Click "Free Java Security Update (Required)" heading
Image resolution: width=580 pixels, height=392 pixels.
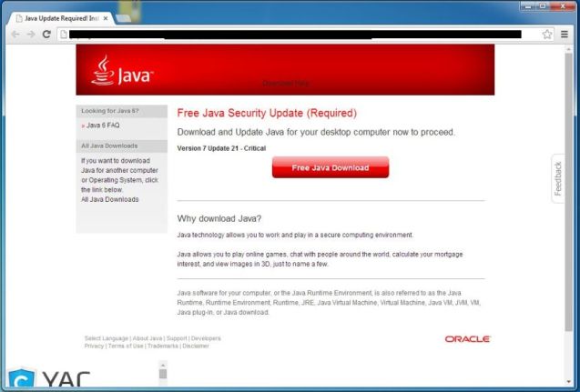267,114
